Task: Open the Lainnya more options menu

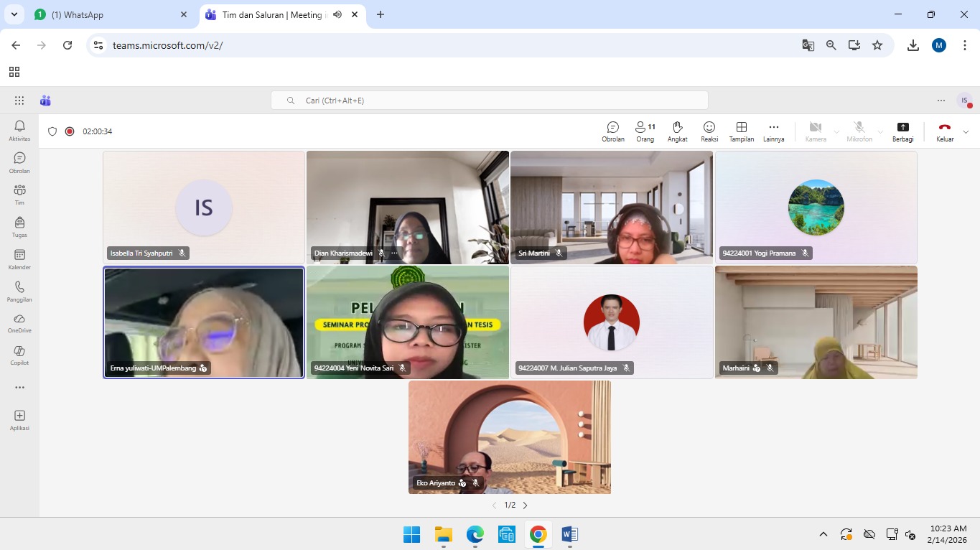Action: (773, 131)
